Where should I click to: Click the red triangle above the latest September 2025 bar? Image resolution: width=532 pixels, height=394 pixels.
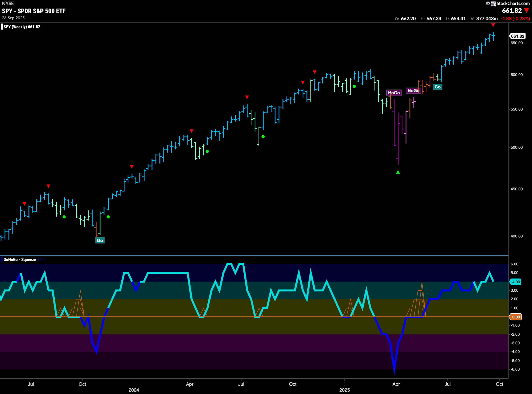[x=493, y=25]
